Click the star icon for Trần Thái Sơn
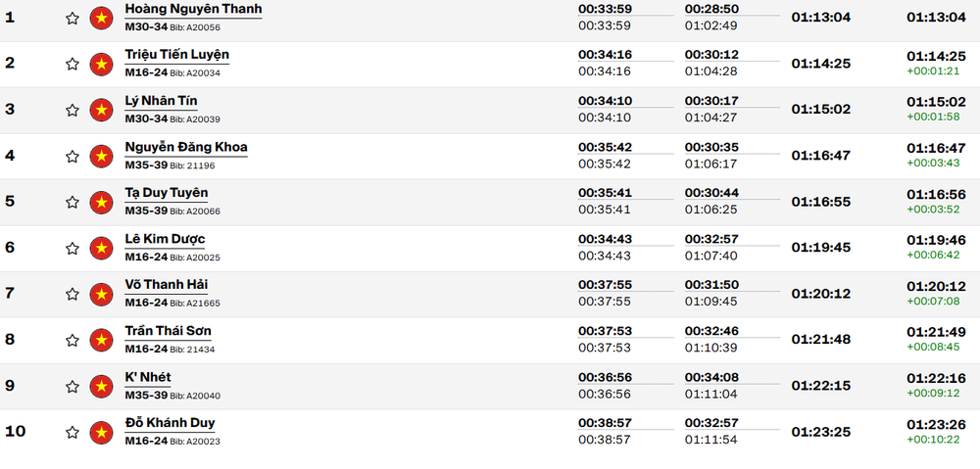The width and height of the screenshot is (980, 469). pyautogui.click(x=73, y=340)
